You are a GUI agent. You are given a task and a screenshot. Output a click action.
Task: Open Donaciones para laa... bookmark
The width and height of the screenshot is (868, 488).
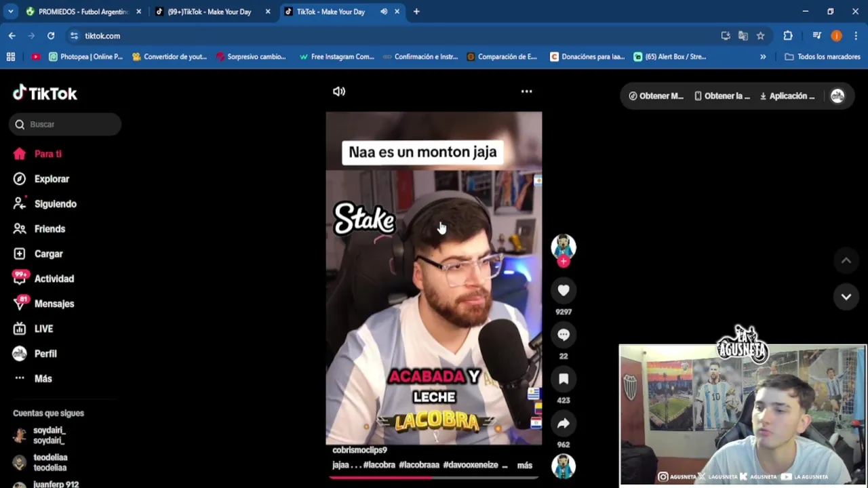[587, 57]
